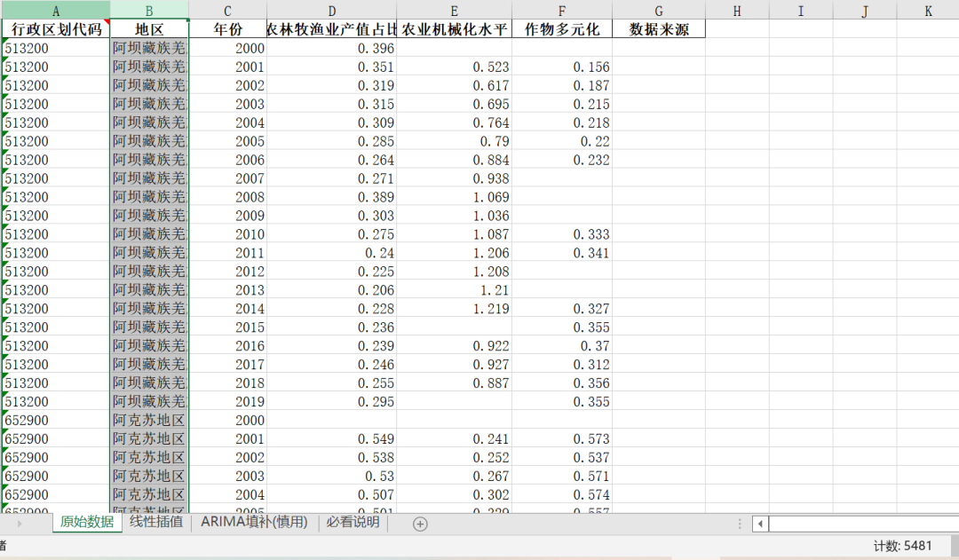Select the cell with value 0.617
Screen dimensions: 959x560
tap(455, 85)
